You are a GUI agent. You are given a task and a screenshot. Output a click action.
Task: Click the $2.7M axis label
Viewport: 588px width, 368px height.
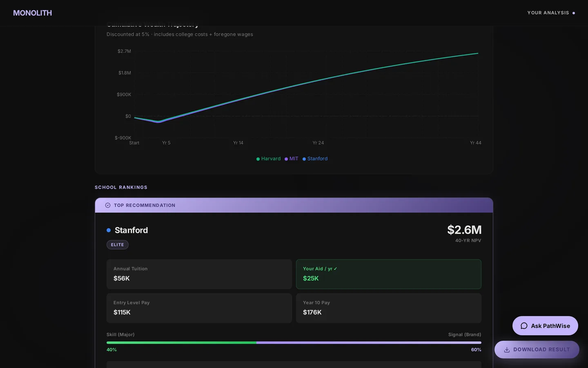coord(124,51)
